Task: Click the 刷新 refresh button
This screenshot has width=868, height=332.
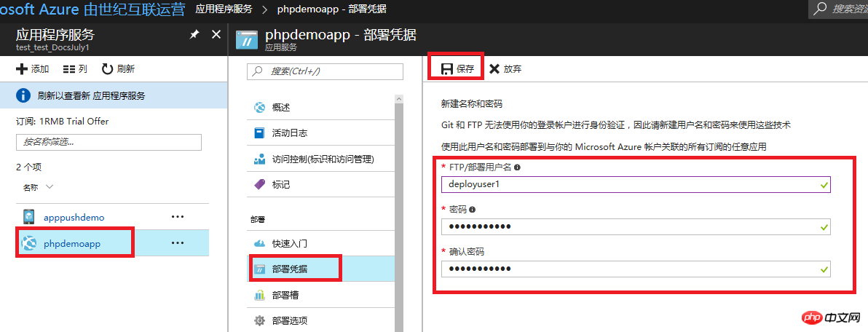Action: 119,69
